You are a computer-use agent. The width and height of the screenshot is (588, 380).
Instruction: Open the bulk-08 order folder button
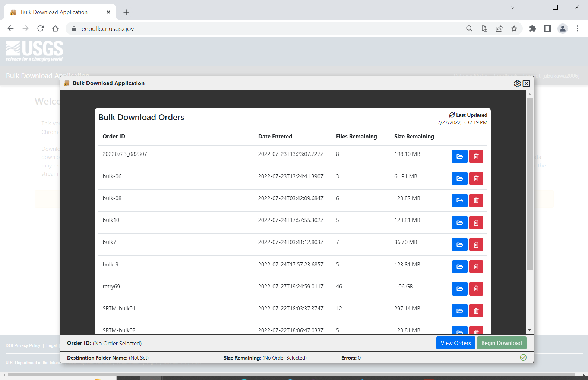(x=459, y=200)
